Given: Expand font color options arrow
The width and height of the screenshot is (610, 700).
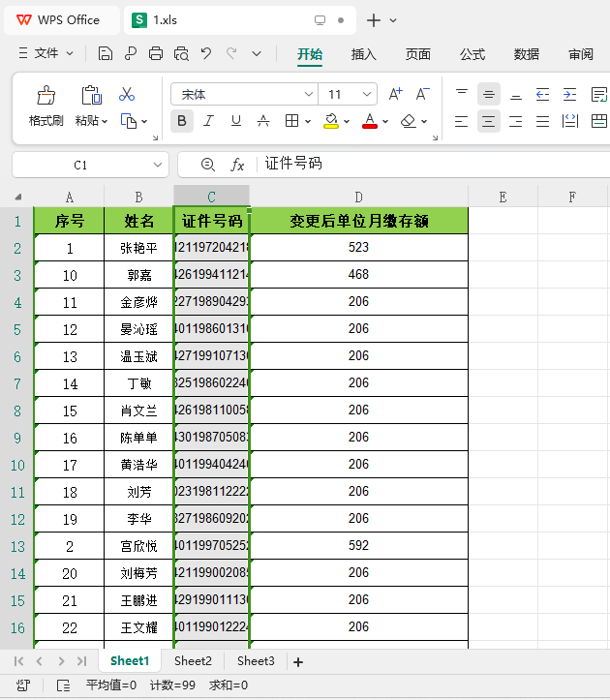Looking at the screenshot, I should pos(385,121).
